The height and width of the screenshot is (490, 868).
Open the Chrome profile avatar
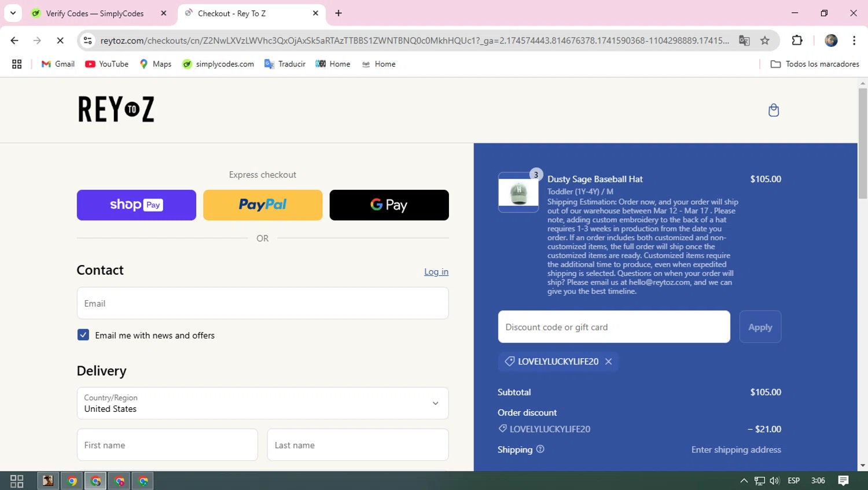(x=831, y=40)
